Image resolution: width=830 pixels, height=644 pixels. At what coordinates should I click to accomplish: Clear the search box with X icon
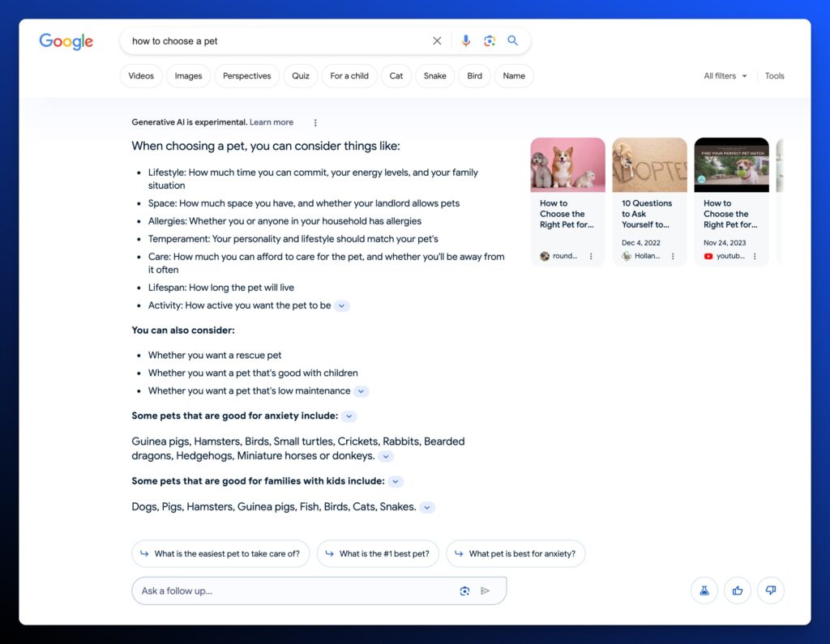tap(437, 41)
